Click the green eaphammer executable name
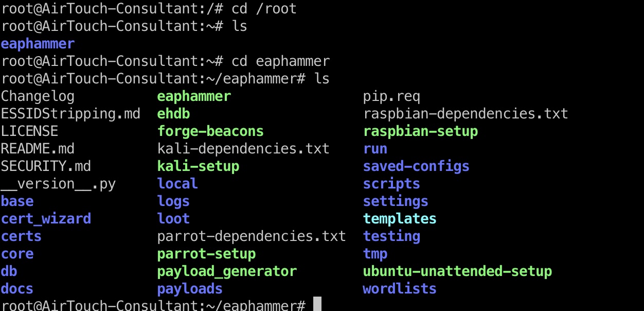Image resolution: width=644 pixels, height=311 pixels. pyautogui.click(x=194, y=97)
